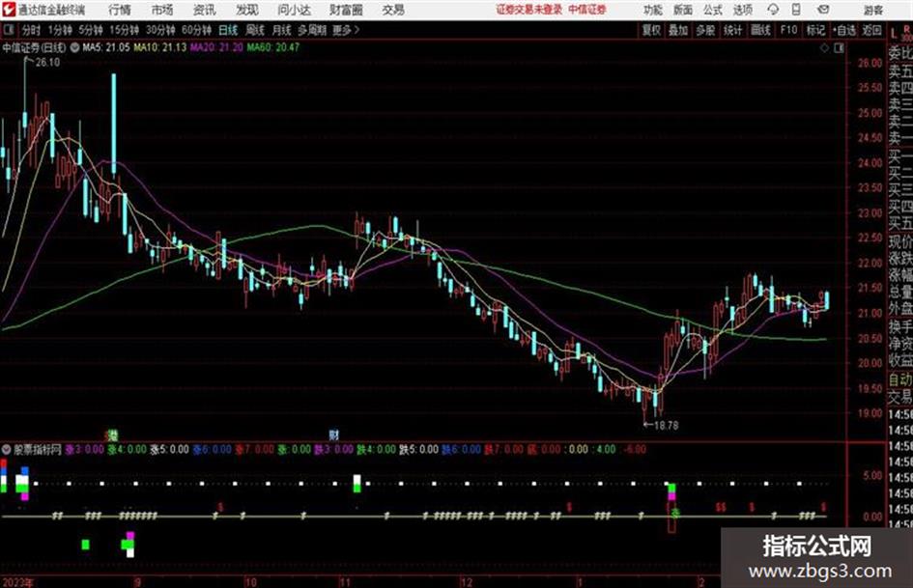Open the 交易 menu
The width and height of the screenshot is (913, 588).
(x=393, y=10)
